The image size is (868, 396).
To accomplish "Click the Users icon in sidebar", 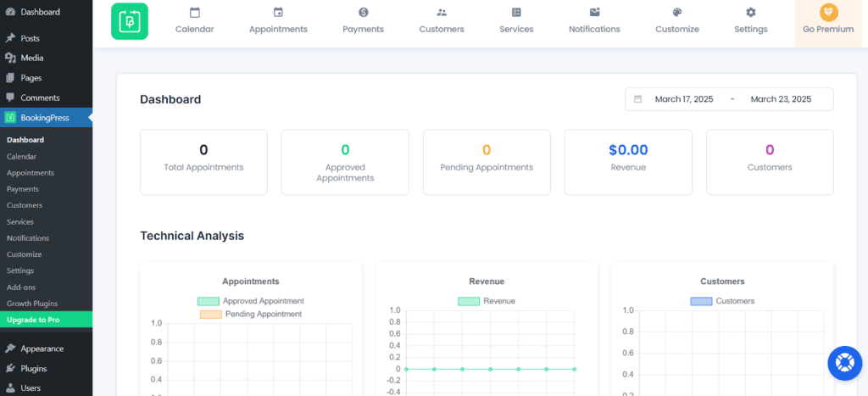I will click(10, 388).
